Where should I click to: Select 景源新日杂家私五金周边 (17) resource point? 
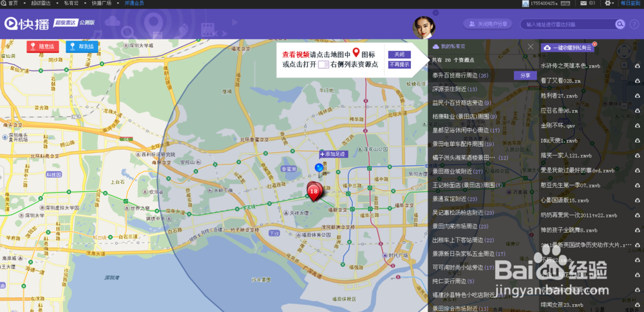(x=469, y=254)
